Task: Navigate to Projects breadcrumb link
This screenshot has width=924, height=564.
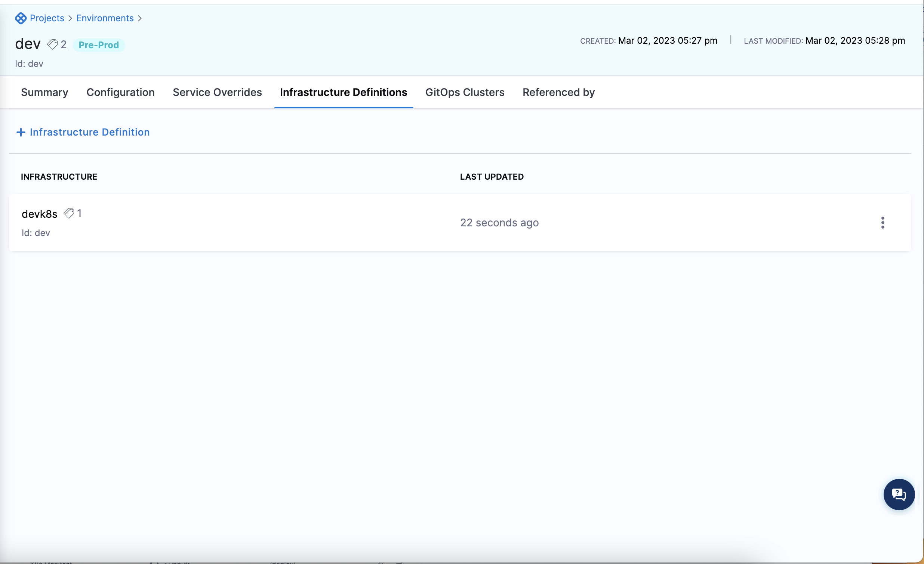Action: 47,18
